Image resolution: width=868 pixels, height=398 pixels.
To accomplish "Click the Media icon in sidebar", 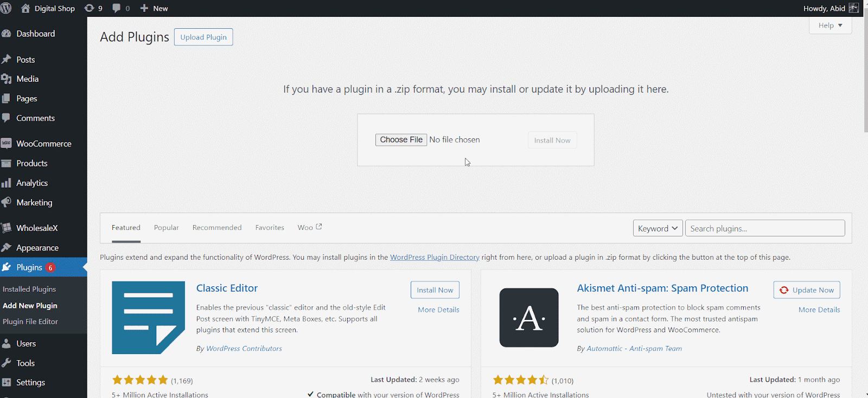I will pyautogui.click(x=7, y=79).
